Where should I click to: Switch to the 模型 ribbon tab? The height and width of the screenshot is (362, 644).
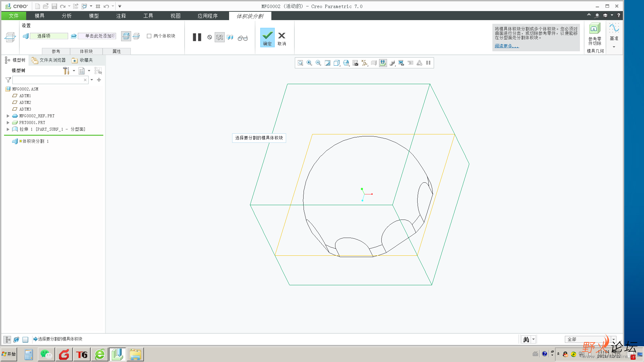tap(94, 16)
